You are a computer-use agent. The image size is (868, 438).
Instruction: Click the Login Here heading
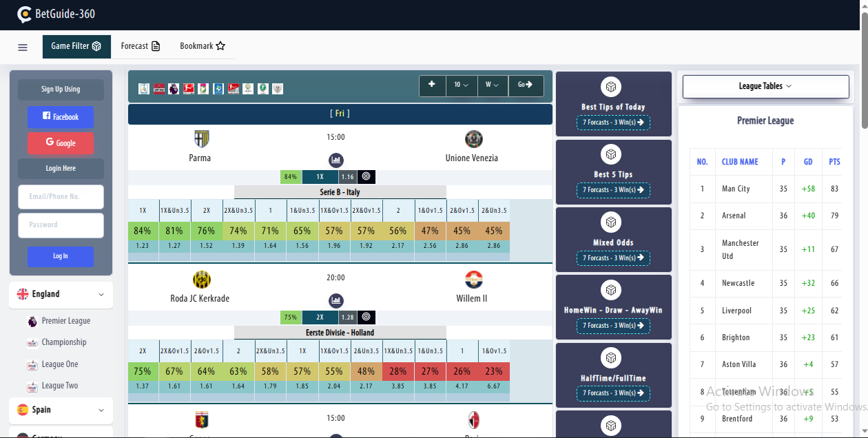pyautogui.click(x=61, y=169)
